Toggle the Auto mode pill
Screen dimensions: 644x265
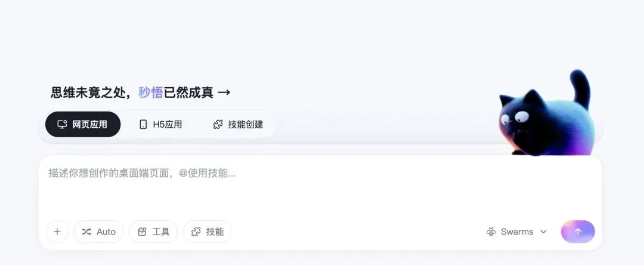tap(98, 232)
